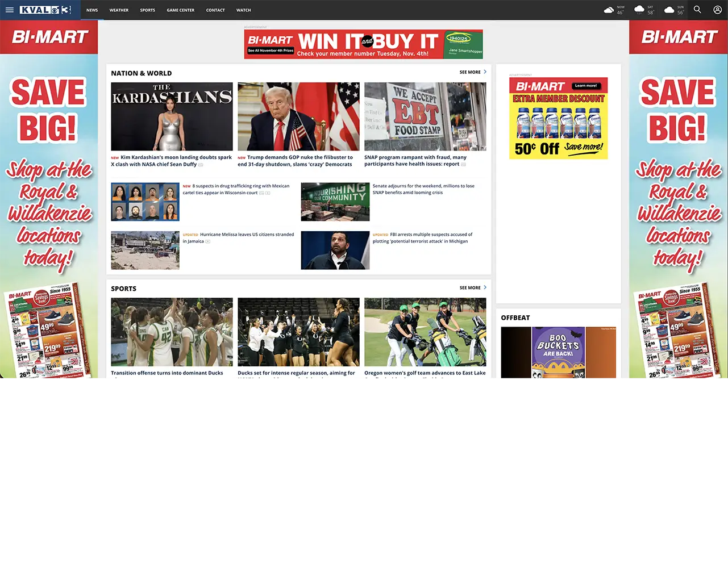Viewport: 728px width, 568px height.
Task: Open the Sports section heading
Action: point(124,289)
